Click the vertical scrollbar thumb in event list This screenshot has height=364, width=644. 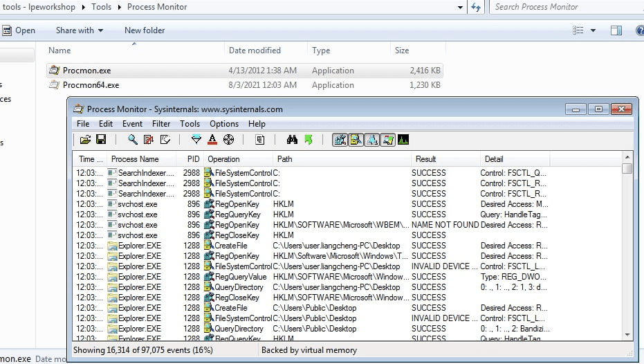click(x=627, y=168)
